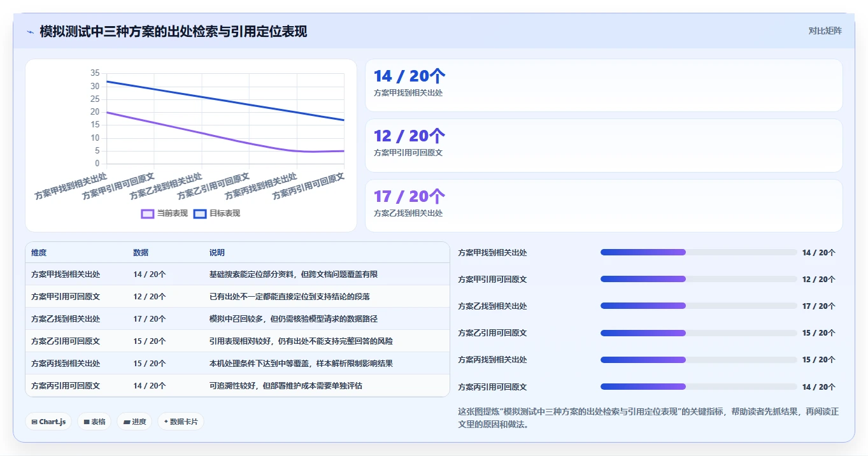Click the purple 当前表现 line in the chart
868x456 pixels.
202,132
